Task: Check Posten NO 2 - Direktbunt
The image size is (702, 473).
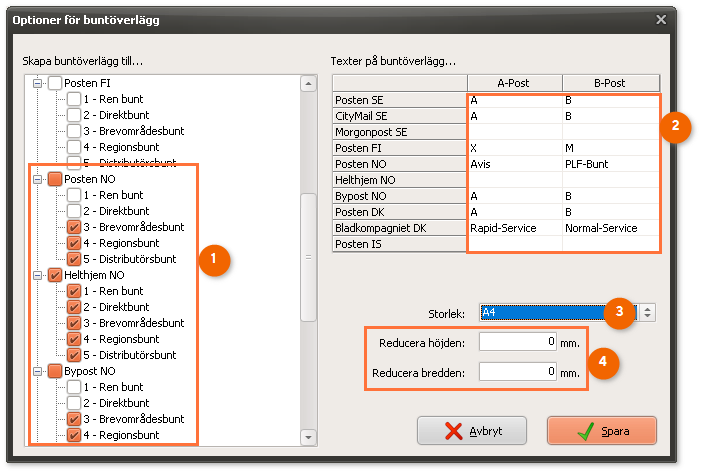Action: tap(74, 211)
